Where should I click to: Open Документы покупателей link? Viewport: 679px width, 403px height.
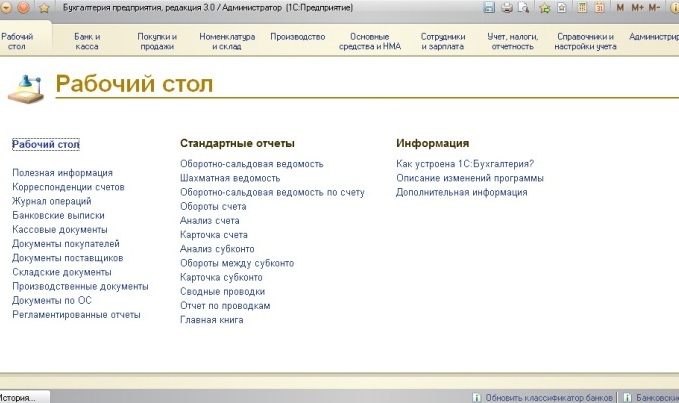click(66, 244)
